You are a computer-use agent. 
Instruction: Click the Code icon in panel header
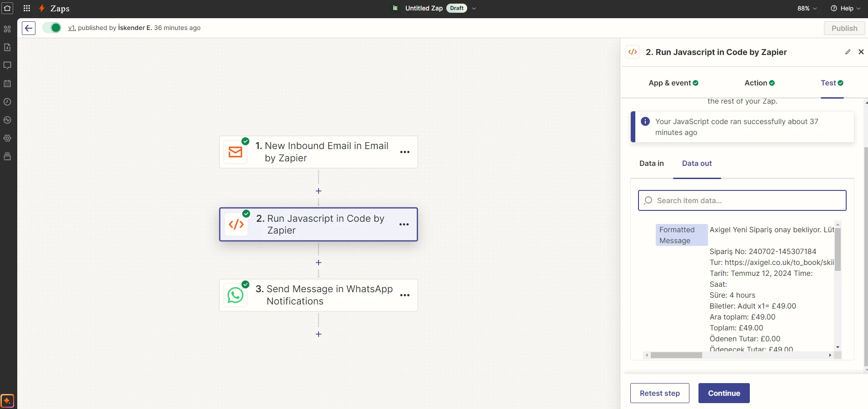[x=633, y=52]
